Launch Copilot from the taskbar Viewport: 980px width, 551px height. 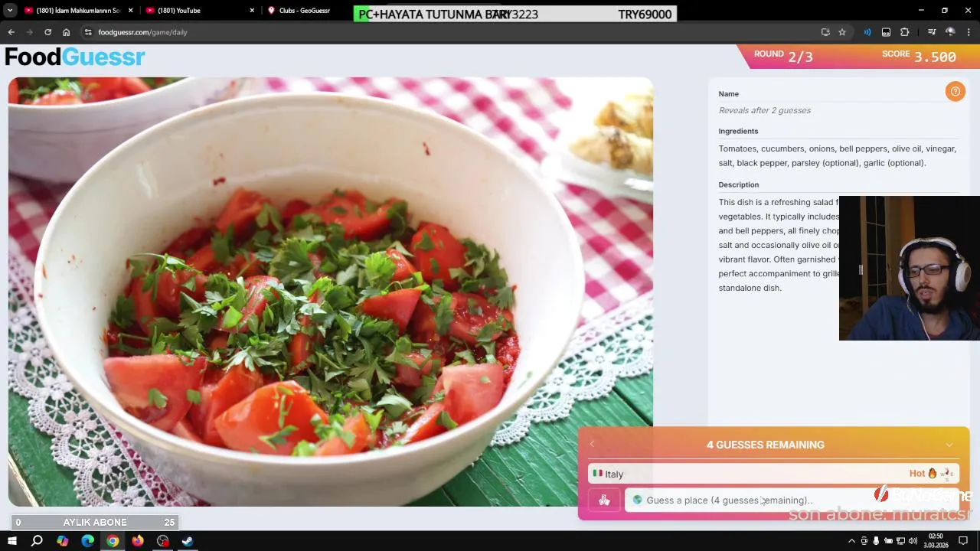click(x=62, y=541)
